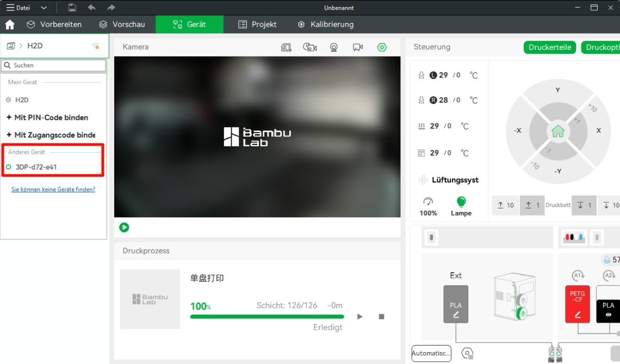Move toolhead in -X direction by 10
The image size is (620, 364).
coord(517,131)
